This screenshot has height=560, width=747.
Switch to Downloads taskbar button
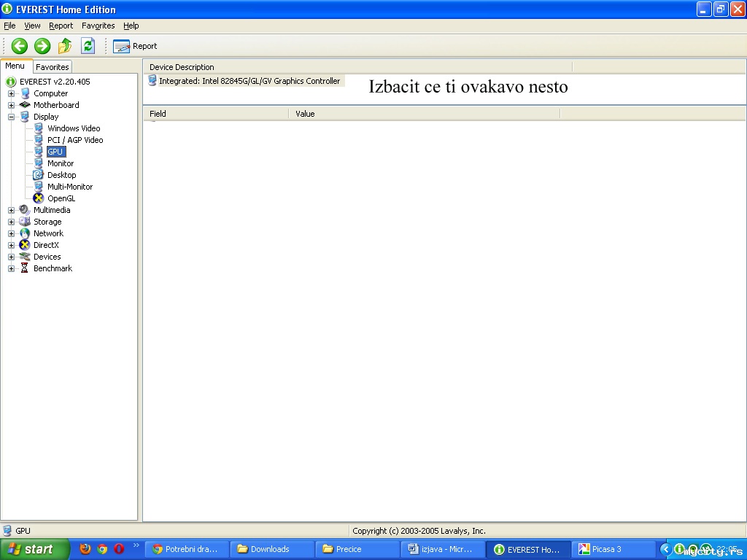pyautogui.click(x=271, y=549)
